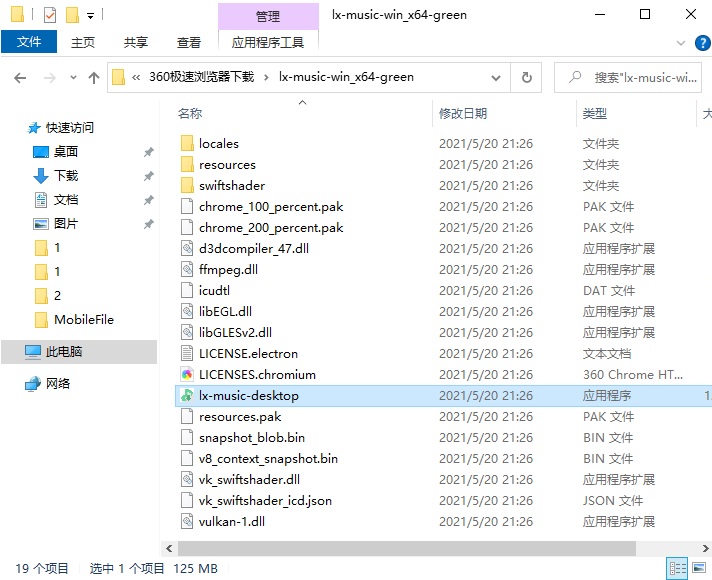
Task: Open the 应用程序工具 tab
Action: coord(268,42)
